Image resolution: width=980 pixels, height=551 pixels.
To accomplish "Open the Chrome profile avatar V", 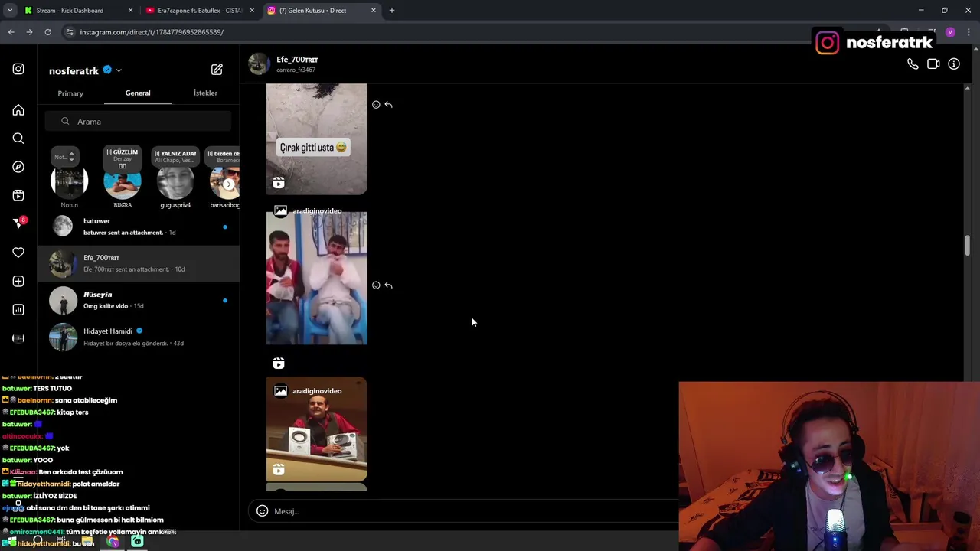I will 950,32.
